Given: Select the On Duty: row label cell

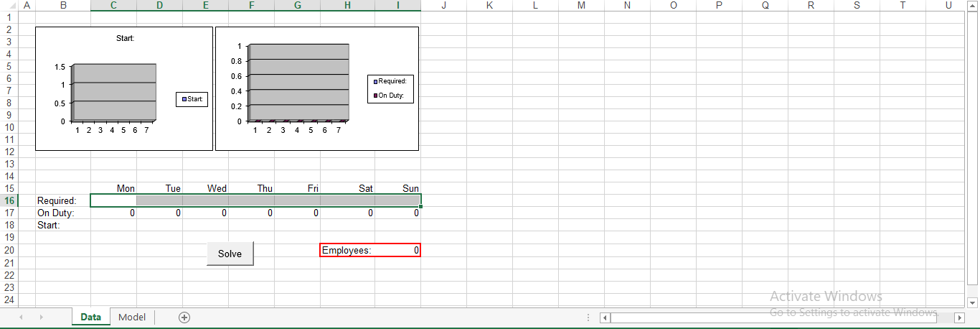Looking at the screenshot, I should 63,213.
